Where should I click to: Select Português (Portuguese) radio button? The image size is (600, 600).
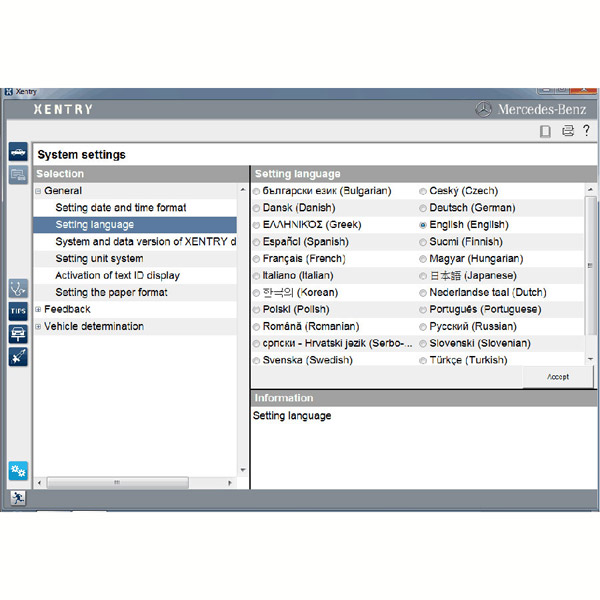423,310
